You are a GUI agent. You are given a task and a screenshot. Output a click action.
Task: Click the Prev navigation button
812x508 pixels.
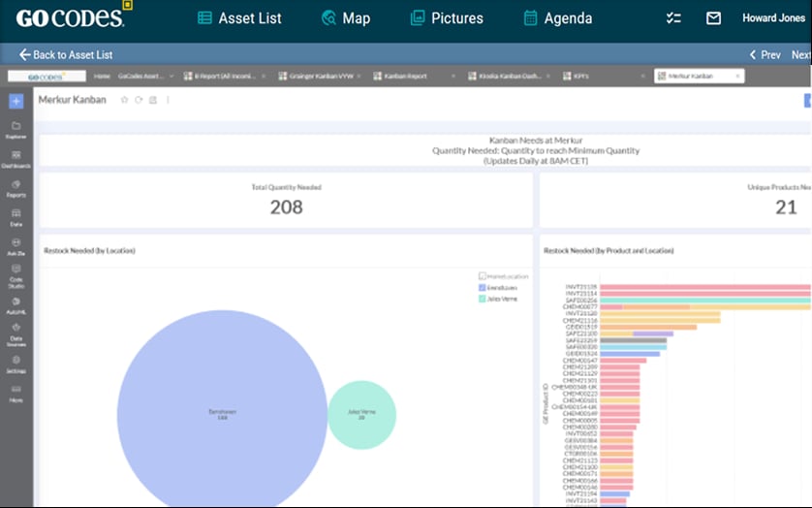click(x=765, y=55)
